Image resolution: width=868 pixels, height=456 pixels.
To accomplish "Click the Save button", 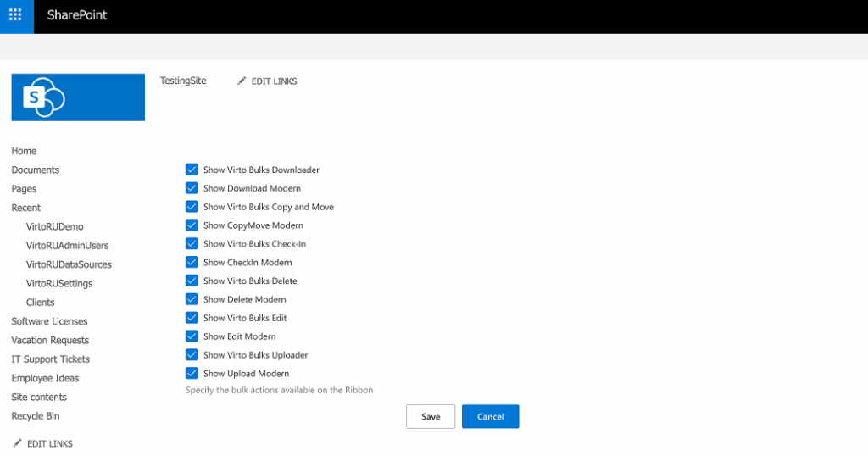I will (x=431, y=417).
